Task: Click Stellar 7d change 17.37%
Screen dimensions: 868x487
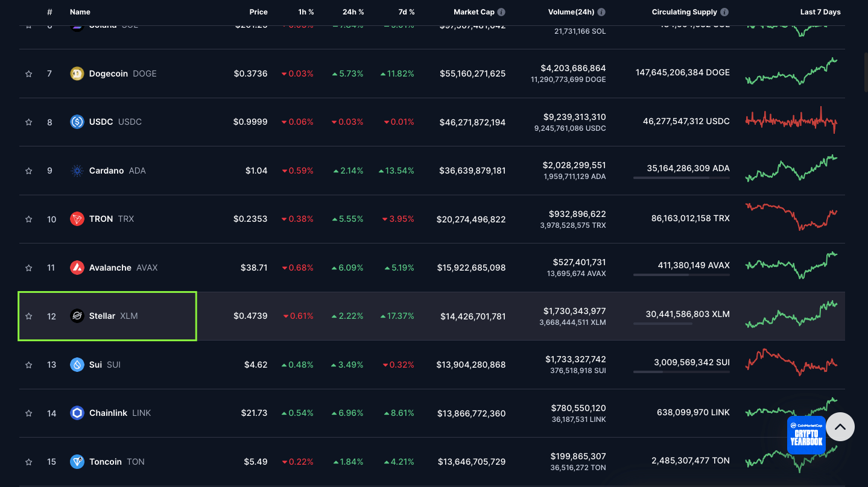Action: 398,316
